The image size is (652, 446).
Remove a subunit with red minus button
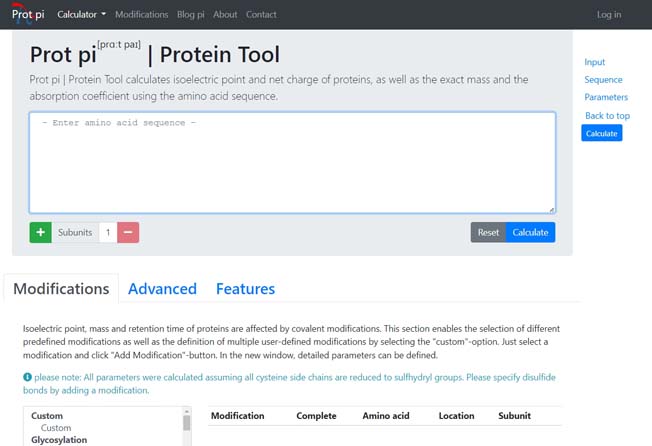(128, 232)
